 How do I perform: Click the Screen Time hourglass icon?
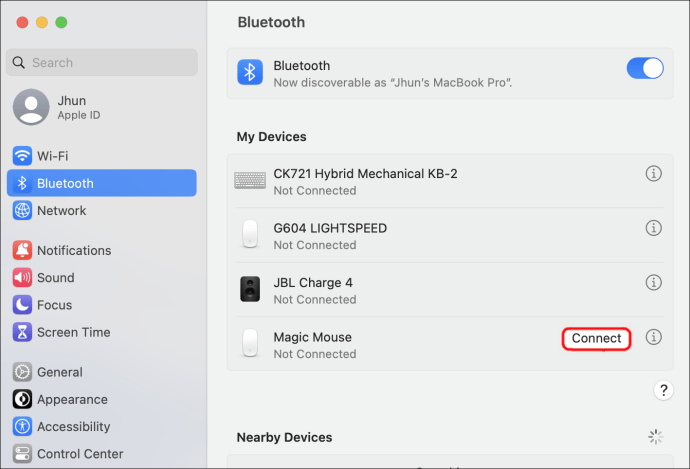[22, 332]
